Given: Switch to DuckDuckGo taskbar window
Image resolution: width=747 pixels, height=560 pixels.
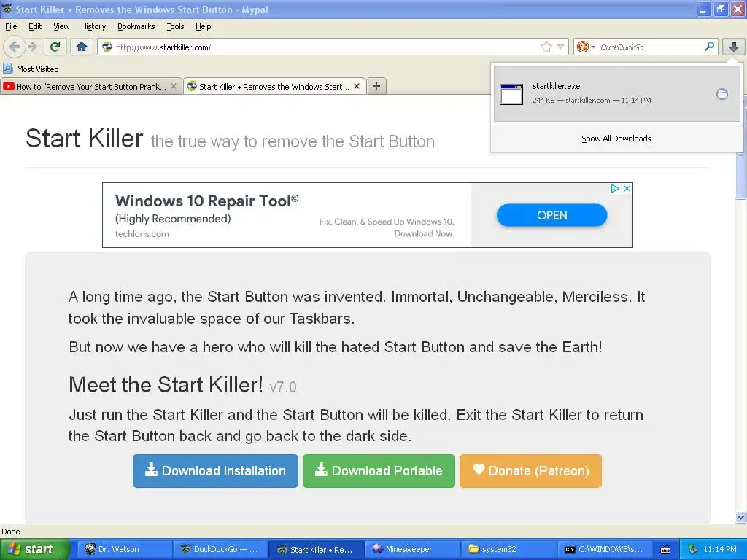Looking at the screenshot, I should [220, 549].
